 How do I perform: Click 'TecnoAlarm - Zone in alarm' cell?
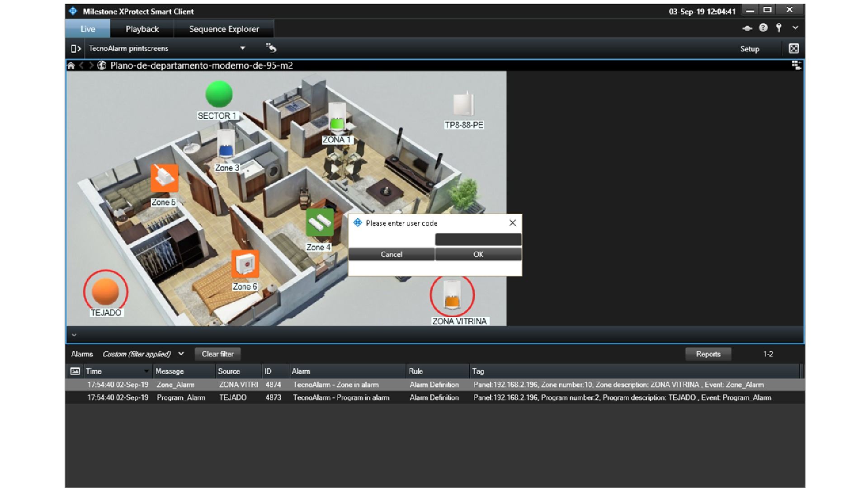[x=336, y=385]
